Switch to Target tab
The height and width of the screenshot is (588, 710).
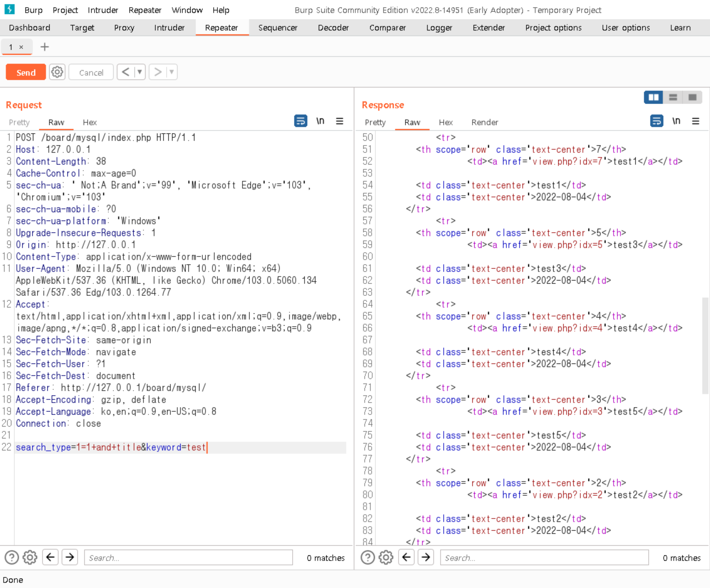82,28
